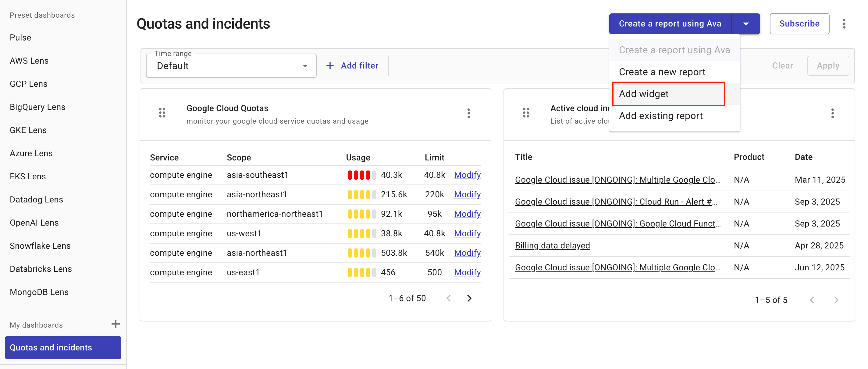
Task: Open BigQuery Lens dashboard
Action: (37, 107)
